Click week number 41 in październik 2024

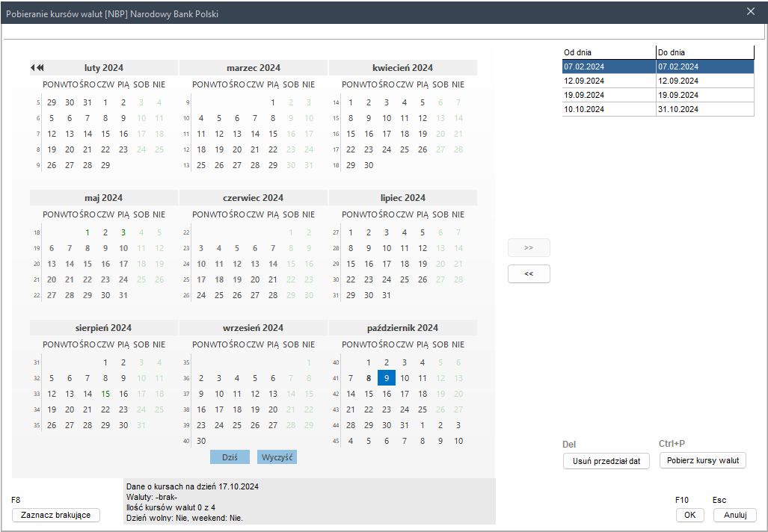click(336, 378)
